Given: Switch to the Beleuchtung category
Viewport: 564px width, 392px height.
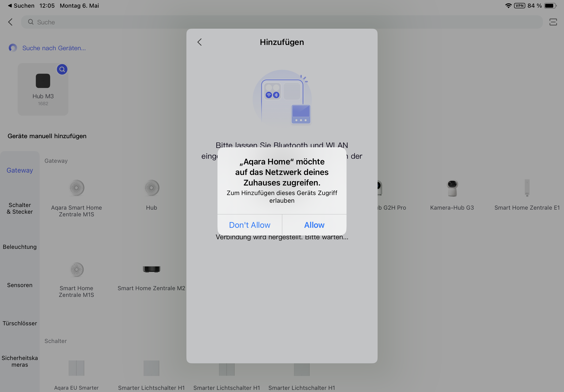Looking at the screenshot, I should point(20,247).
